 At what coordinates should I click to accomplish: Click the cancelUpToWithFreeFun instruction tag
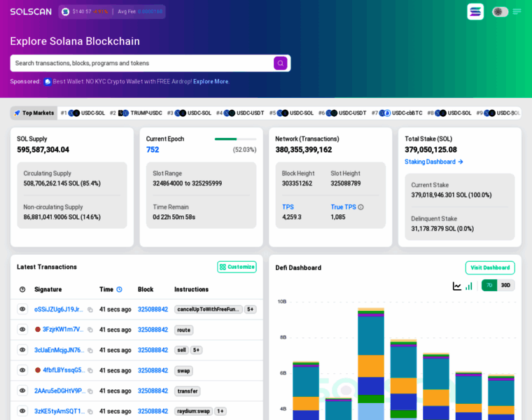pos(209,309)
